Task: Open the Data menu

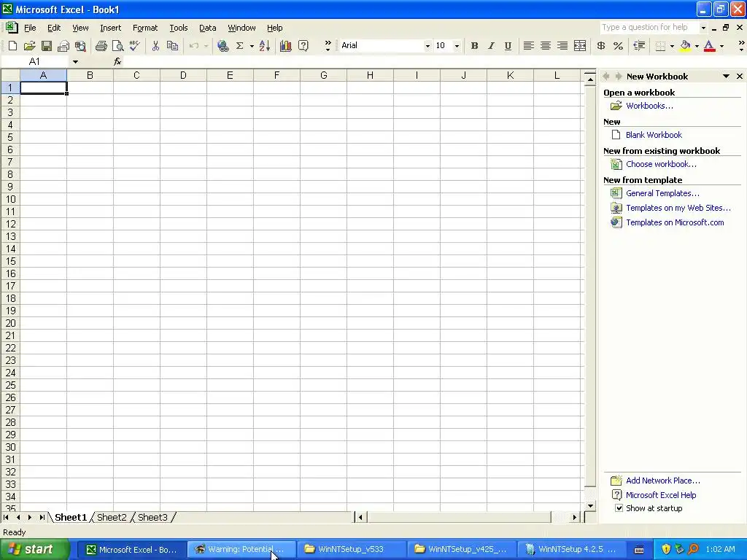Action: point(207,28)
